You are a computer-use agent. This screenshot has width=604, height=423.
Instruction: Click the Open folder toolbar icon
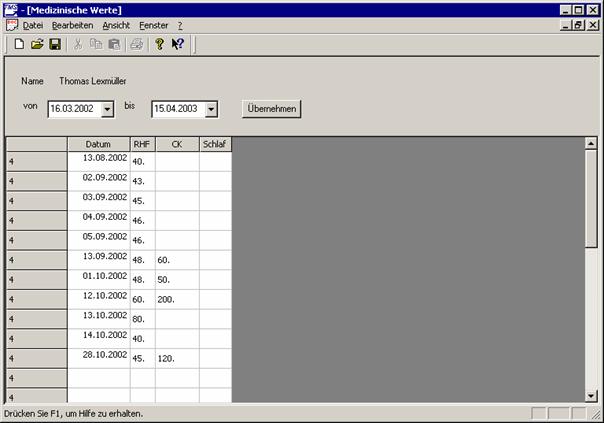point(37,44)
